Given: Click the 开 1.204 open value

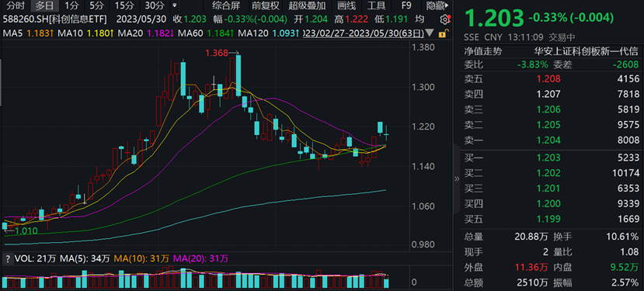Looking at the screenshot, I should pyautogui.click(x=310, y=19).
